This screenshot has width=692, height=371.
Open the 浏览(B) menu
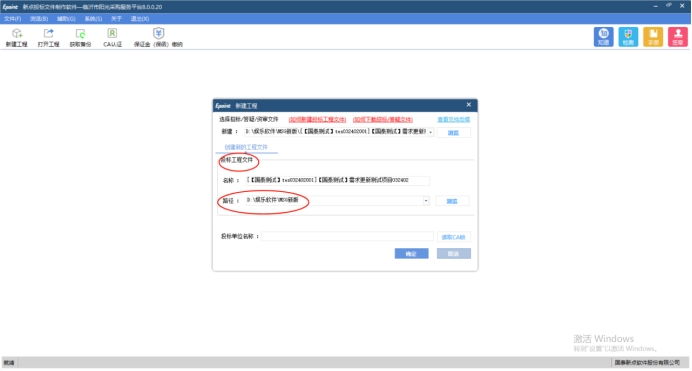point(39,19)
